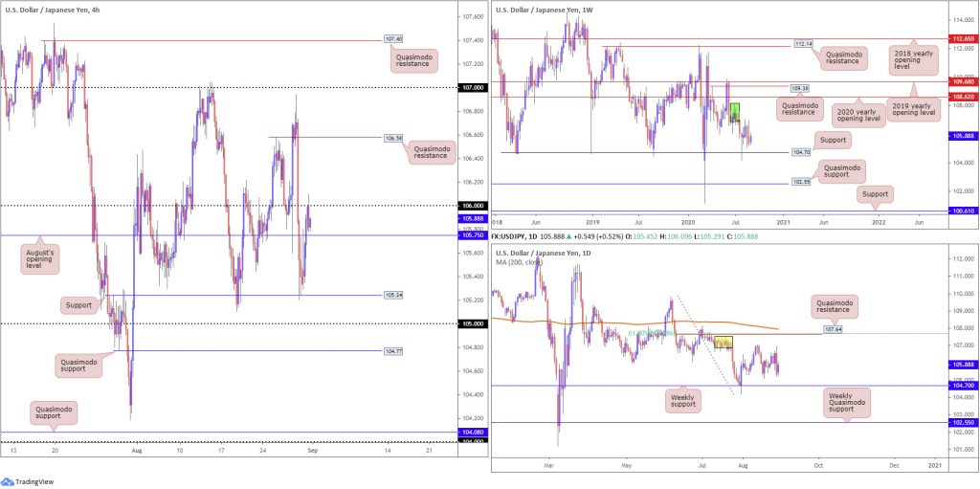Select the Quasimodo support callout near 104.77
The image size is (980, 489).
pyautogui.click(x=78, y=366)
